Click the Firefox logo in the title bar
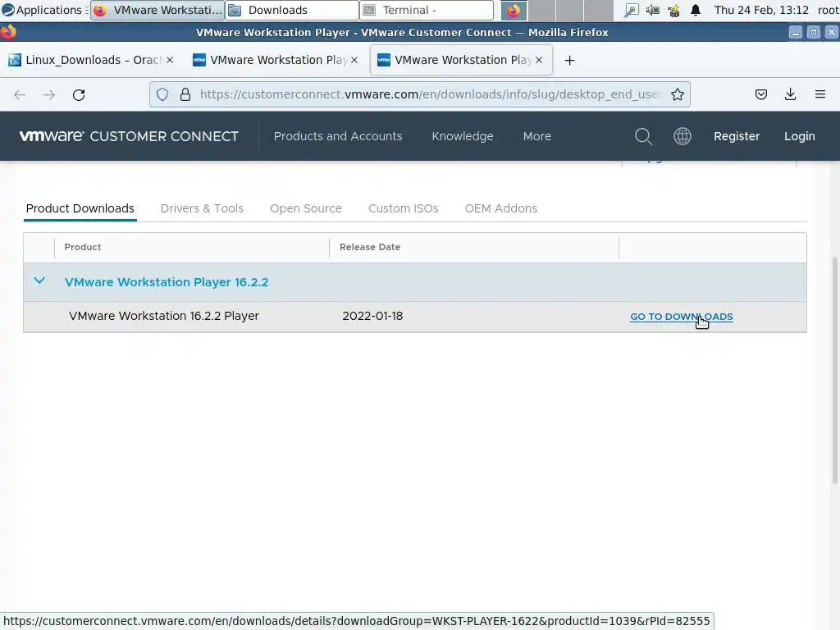Viewport: 840px width, 630px height. coord(8,32)
